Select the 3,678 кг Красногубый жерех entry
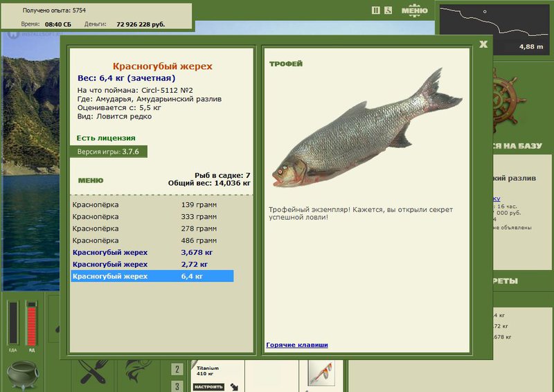Image resolution: width=554 pixels, height=392 pixels. 152,252
